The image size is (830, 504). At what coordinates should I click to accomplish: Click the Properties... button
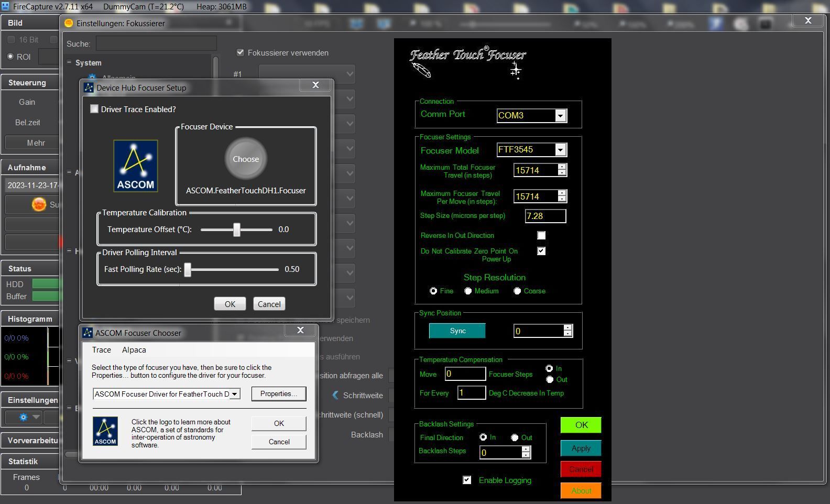pos(279,393)
